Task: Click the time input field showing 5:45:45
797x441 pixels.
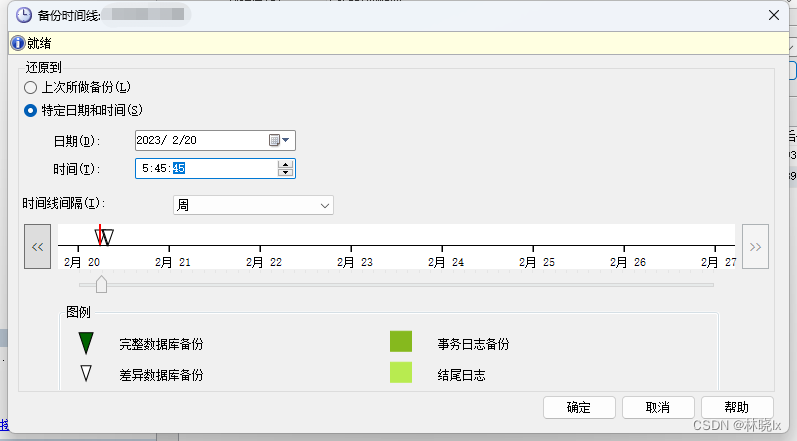Action: 205,169
